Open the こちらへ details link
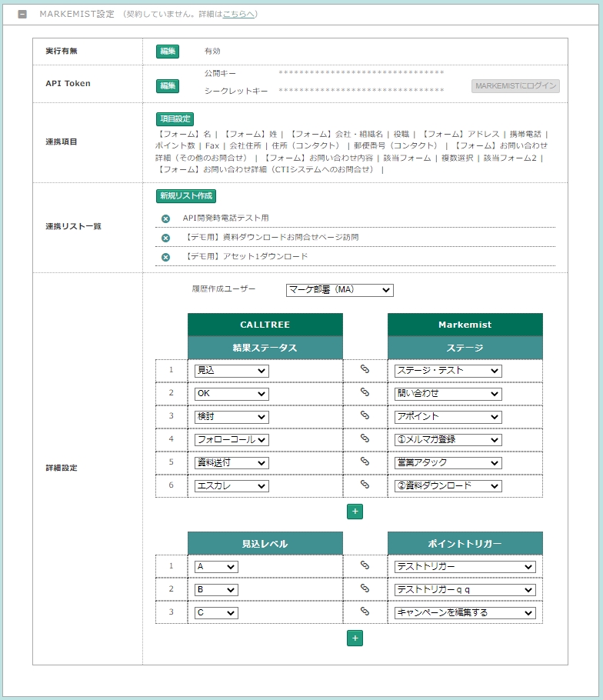The height and width of the screenshot is (700, 603). tap(238, 15)
